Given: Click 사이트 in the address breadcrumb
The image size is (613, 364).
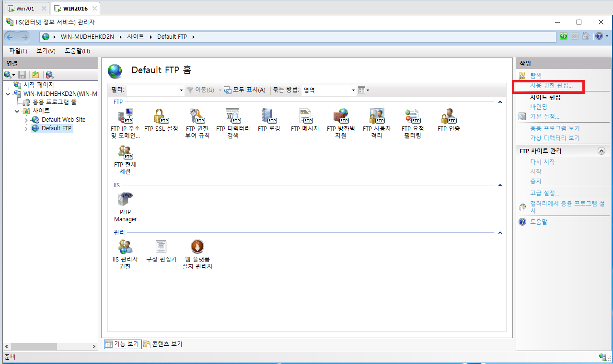Looking at the screenshot, I should 136,37.
